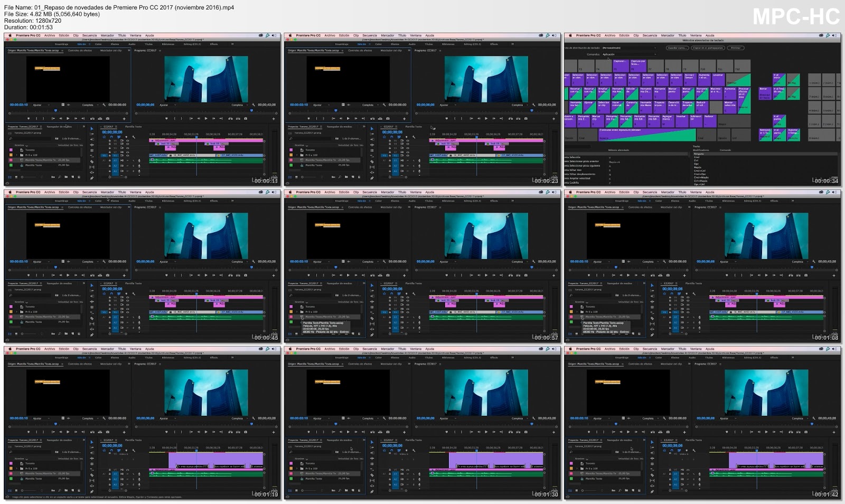Step forward in program monitor, frame 00:01:08
Viewport: 845px width, 504px height.
pyautogui.click(x=774, y=275)
